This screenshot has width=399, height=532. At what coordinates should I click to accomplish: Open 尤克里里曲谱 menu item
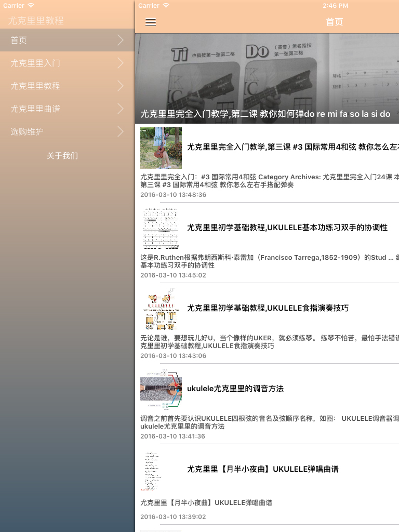[x=67, y=109]
